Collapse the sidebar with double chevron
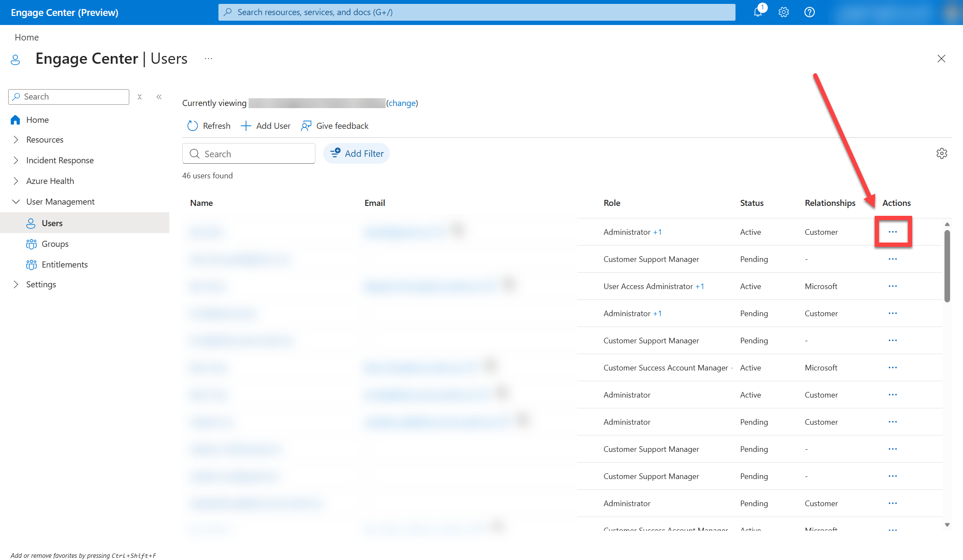Viewport: 963px width, 560px height. [159, 97]
